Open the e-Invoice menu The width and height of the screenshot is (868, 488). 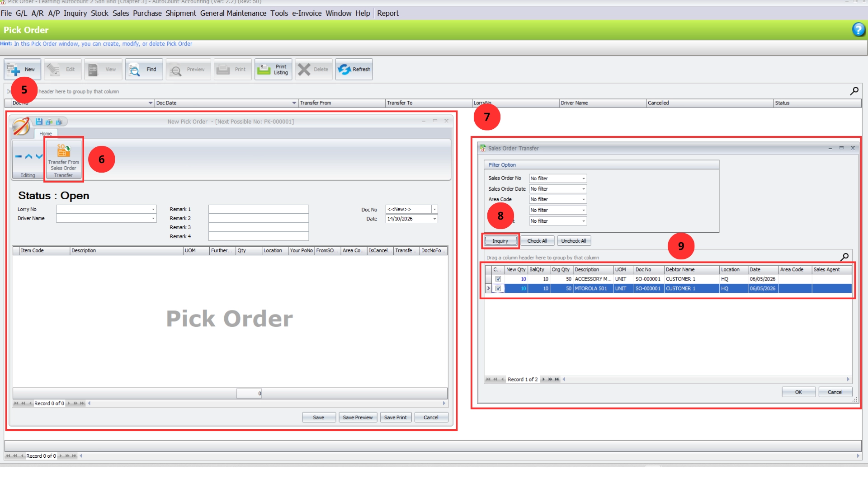(307, 13)
